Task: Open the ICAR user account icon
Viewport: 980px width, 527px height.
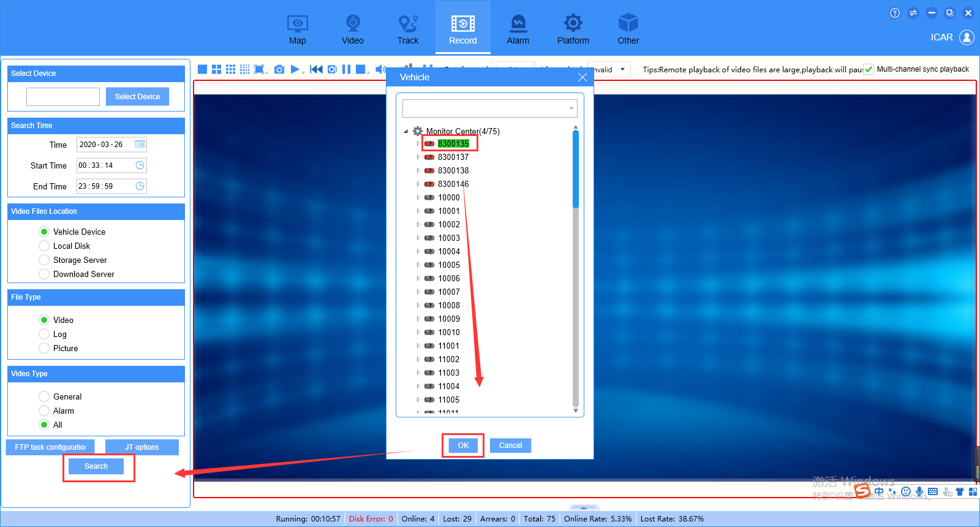Action: (x=967, y=37)
